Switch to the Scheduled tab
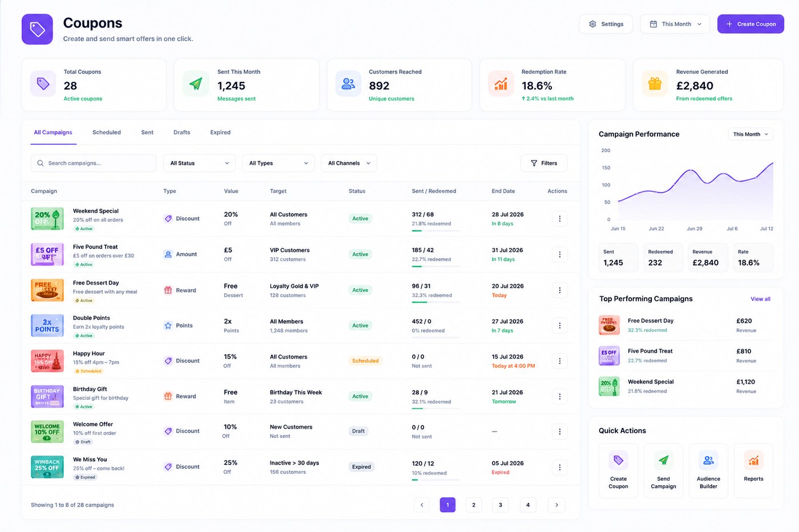 (x=107, y=132)
